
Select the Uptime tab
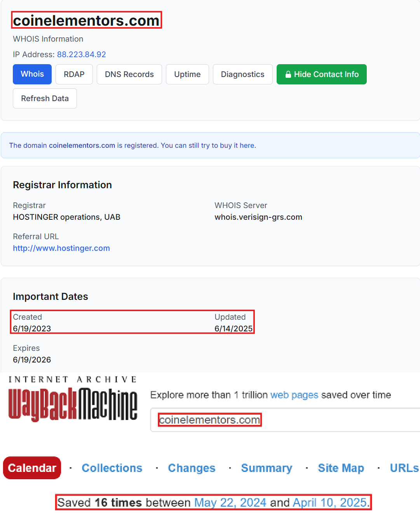[187, 74]
